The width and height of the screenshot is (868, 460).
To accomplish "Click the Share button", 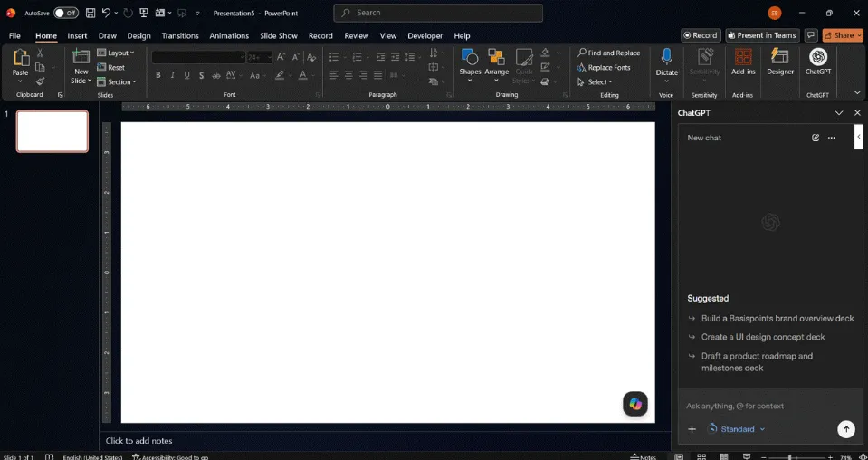I will (x=842, y=35).
